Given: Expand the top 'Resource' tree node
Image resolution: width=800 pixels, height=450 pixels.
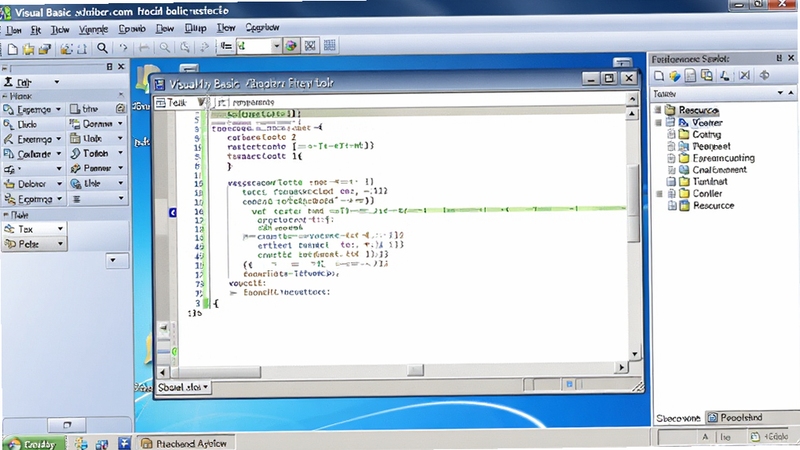Looking at the screenshot, I should (x=658, y=110).
